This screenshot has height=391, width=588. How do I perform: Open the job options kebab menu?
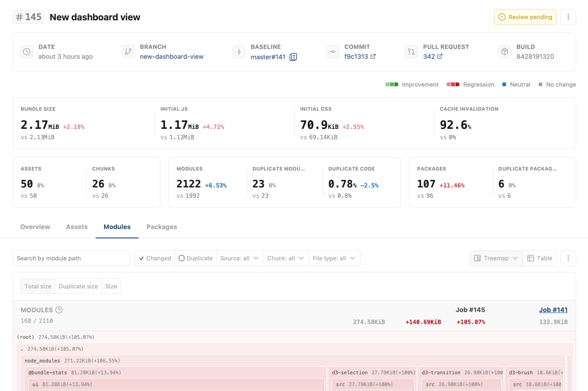[x=568, y=17]
